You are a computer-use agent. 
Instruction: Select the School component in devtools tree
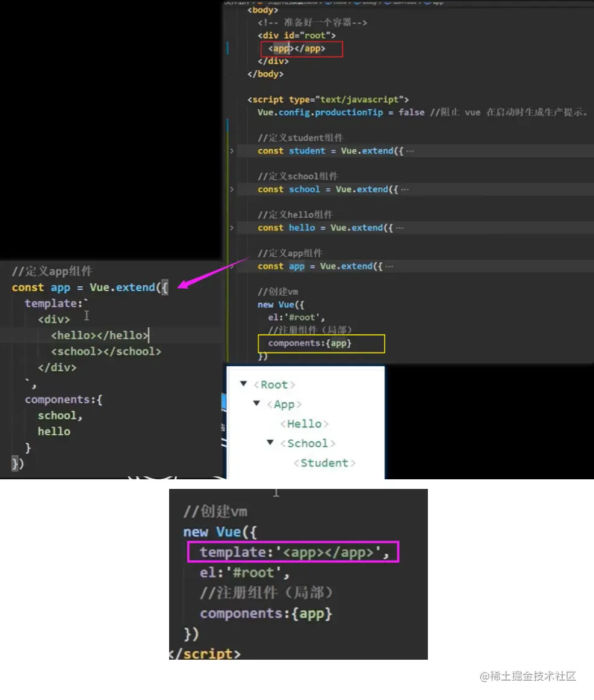pyautogui.click(x=308, y=443)
